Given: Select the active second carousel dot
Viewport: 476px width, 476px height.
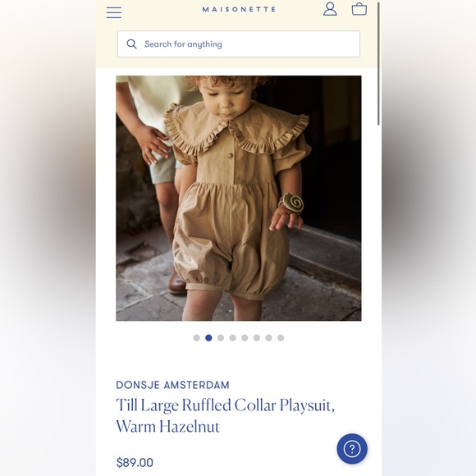Looking at the screenshot, I should coord(208,337).
